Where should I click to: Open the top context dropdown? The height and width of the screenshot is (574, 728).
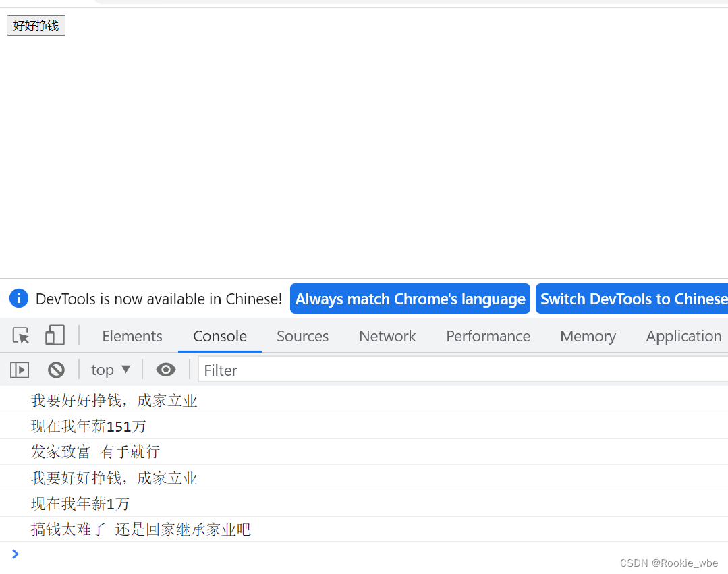pyautogui.click(x=111, y=370)
